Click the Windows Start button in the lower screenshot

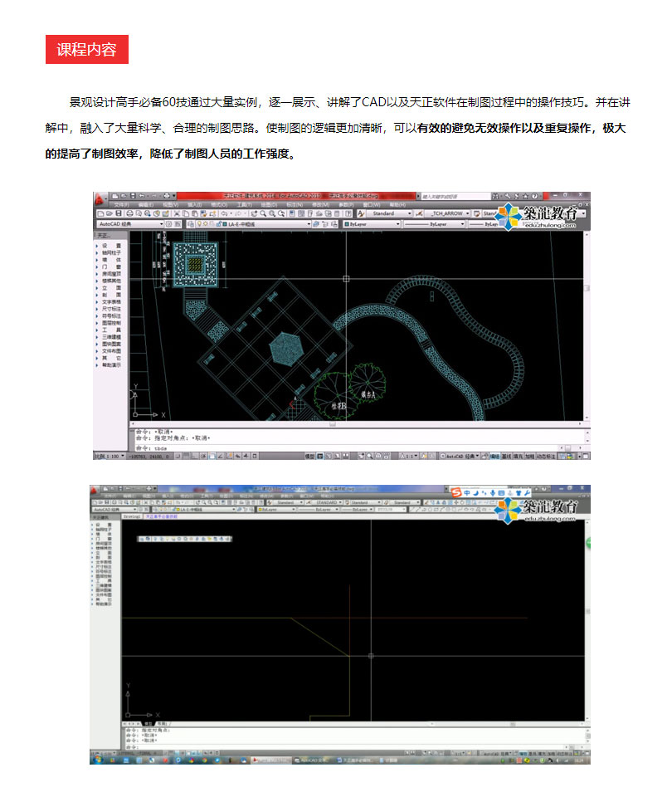[x=97, y=760]
